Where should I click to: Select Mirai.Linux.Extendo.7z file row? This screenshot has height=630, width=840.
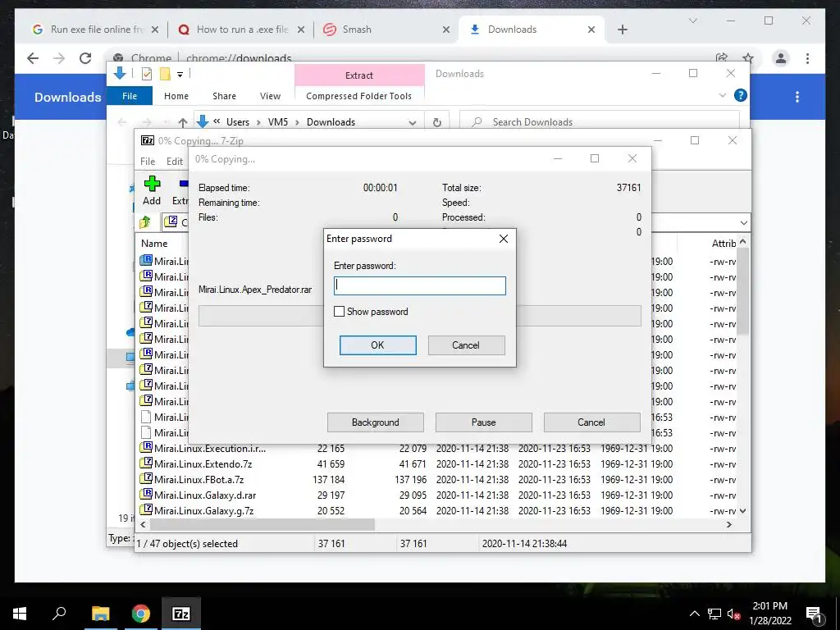(404, 464)
